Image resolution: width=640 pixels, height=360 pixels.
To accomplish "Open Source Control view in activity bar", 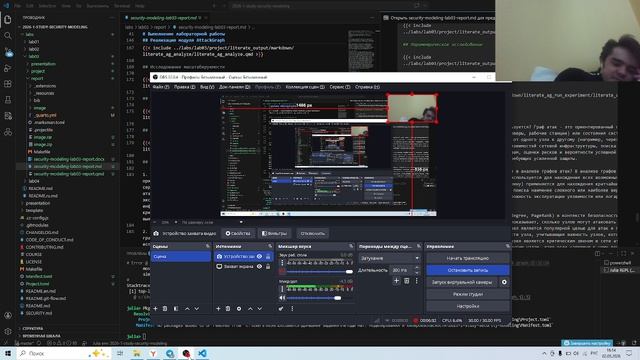I will [8, 52].
